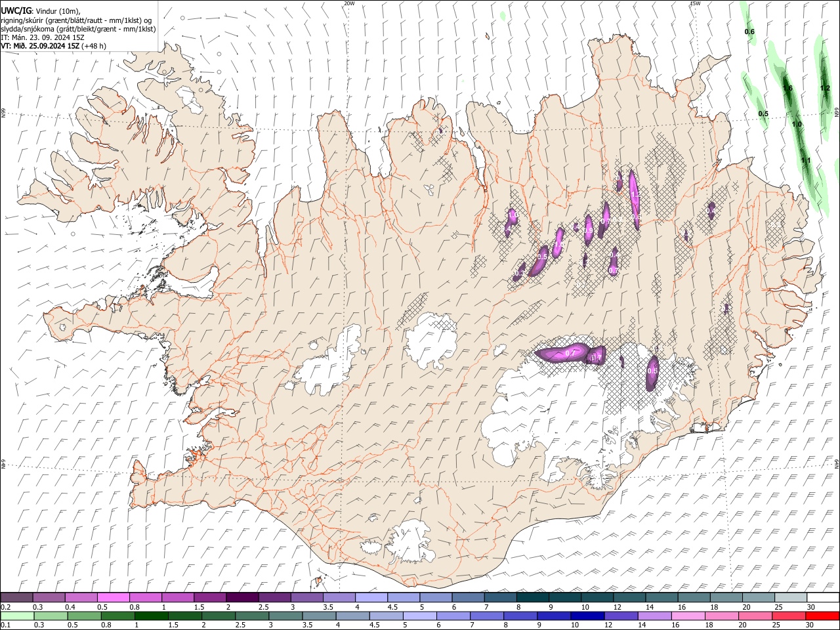
Task: Click the "15W" longitude label at top
Action: [x=695, y=3]
